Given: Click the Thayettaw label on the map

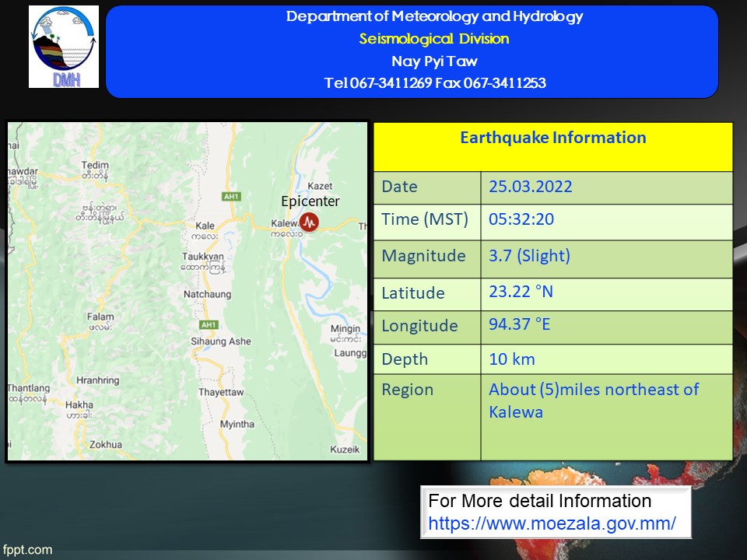Looking at the screenshot, I should (221, 392).
